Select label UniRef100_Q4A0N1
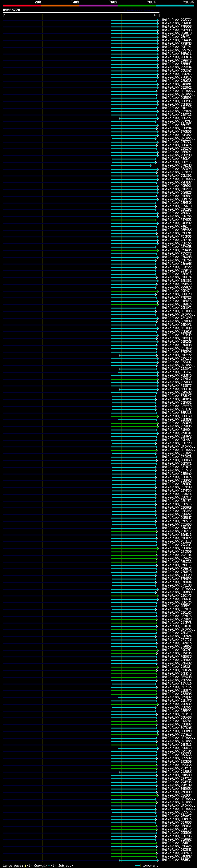This screenshot has height=868, width=197. 177,84
